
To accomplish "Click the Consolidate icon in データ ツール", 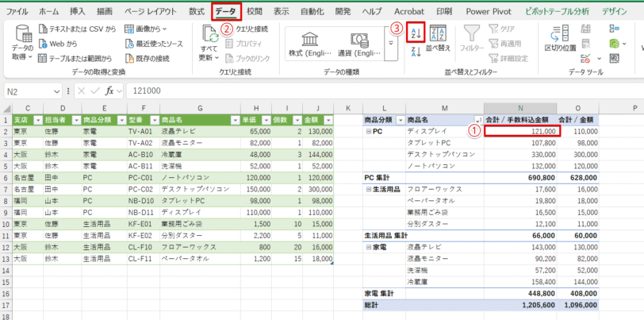I will (615, 29).
